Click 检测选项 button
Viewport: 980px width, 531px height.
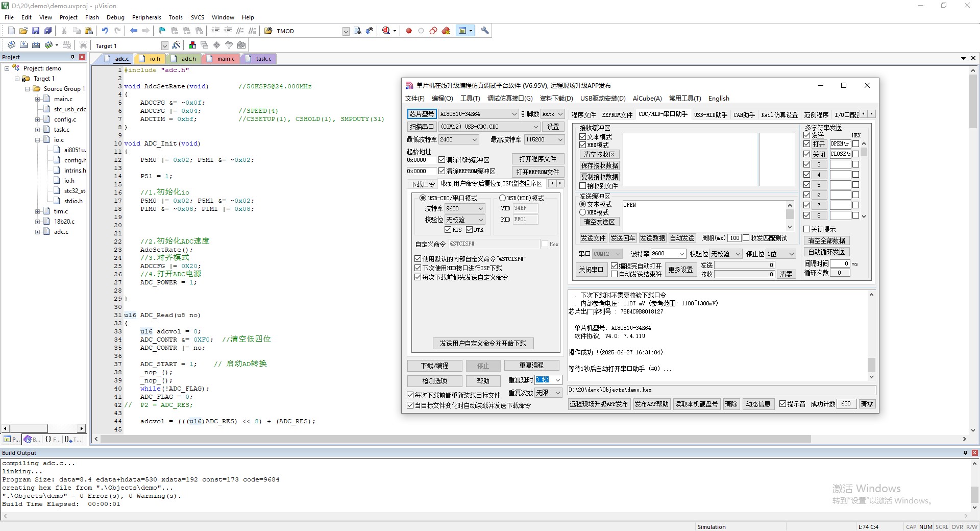(x=434, y=381)
